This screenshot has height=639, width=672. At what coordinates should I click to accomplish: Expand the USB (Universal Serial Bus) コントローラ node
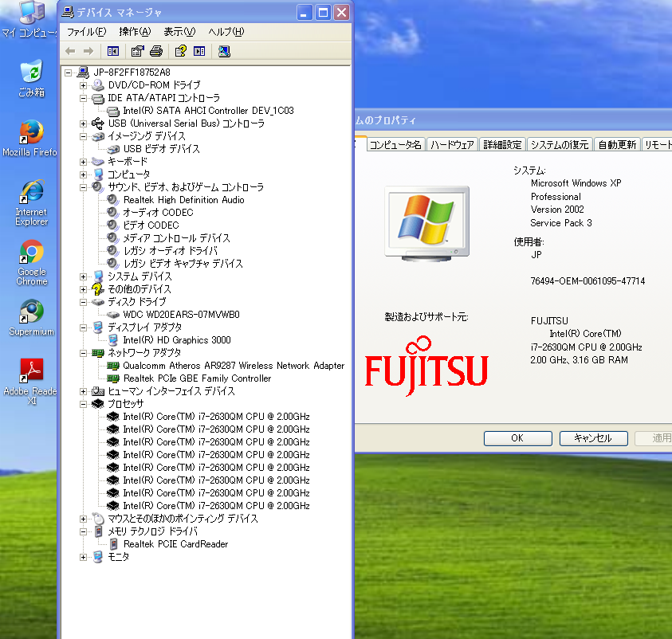[x=83, y=123]
